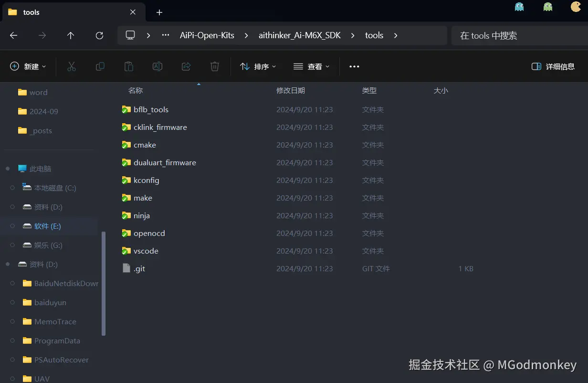
Task: Open the address bar ellipsis overflow
Action: tap(166, 35)
